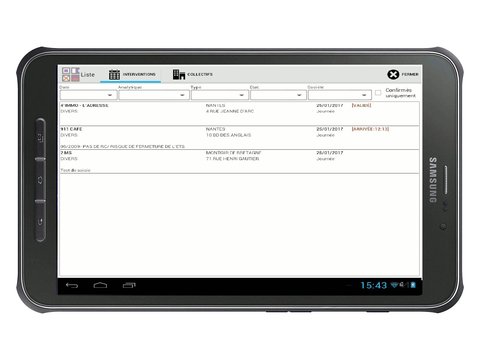The width and height of the screenshot is (480, 360).
Task: Select the Interventions calendar icon
Action: [114, 74]
